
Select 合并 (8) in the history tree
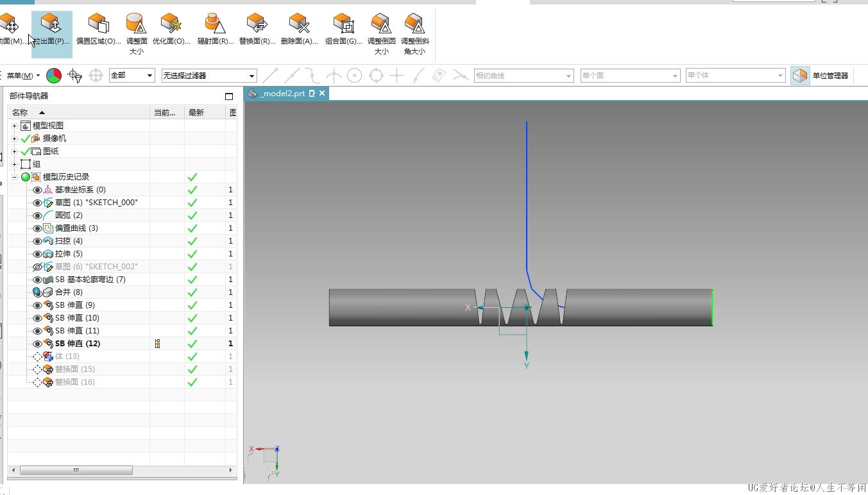[x=69, y=292]
